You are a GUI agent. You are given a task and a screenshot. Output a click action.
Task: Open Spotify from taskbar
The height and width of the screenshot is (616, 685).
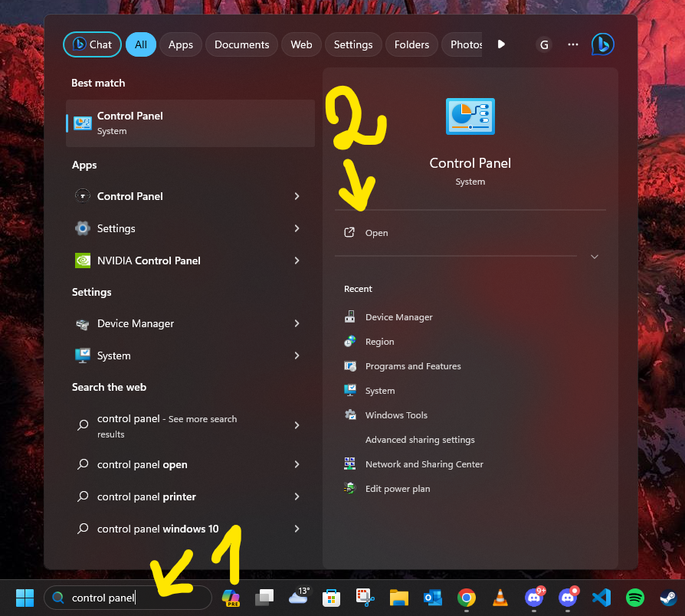pyautogui.click(x=634, y=598)
